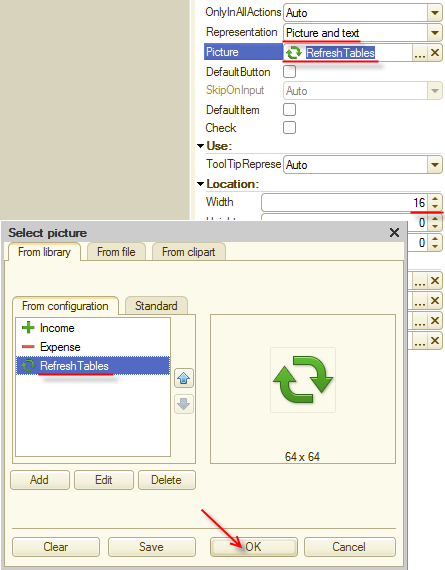The height and width of the screenshot is (570, 445).
Task: Clear the Picture field with its X button
Action: tap(435, 53)
